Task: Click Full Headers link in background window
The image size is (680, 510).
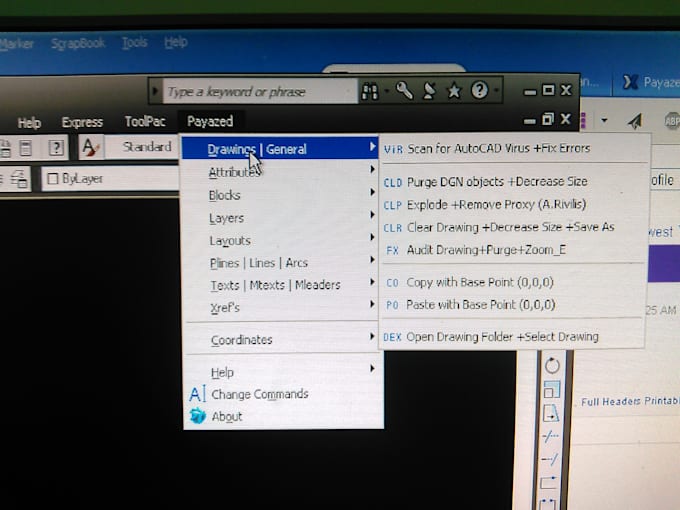Action: [x=611, y=402]
